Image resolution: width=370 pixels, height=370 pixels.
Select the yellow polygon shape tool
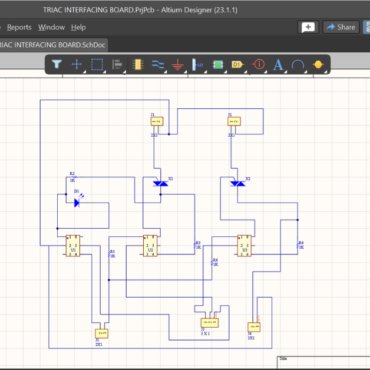click(318, 64)
